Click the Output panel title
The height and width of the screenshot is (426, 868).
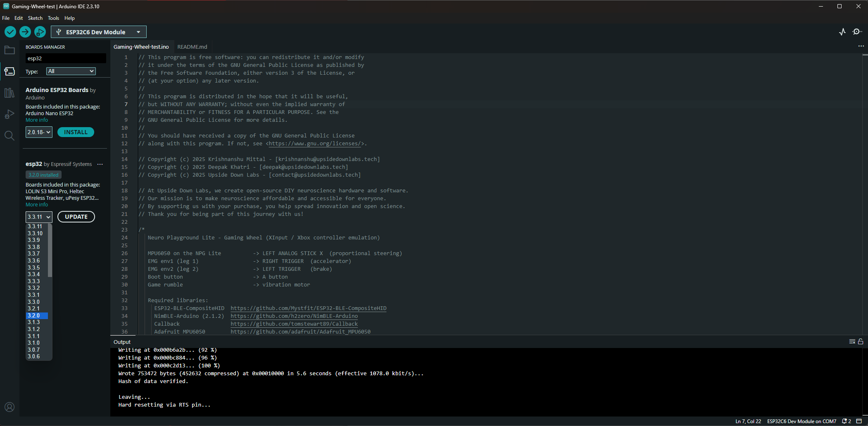122,342
